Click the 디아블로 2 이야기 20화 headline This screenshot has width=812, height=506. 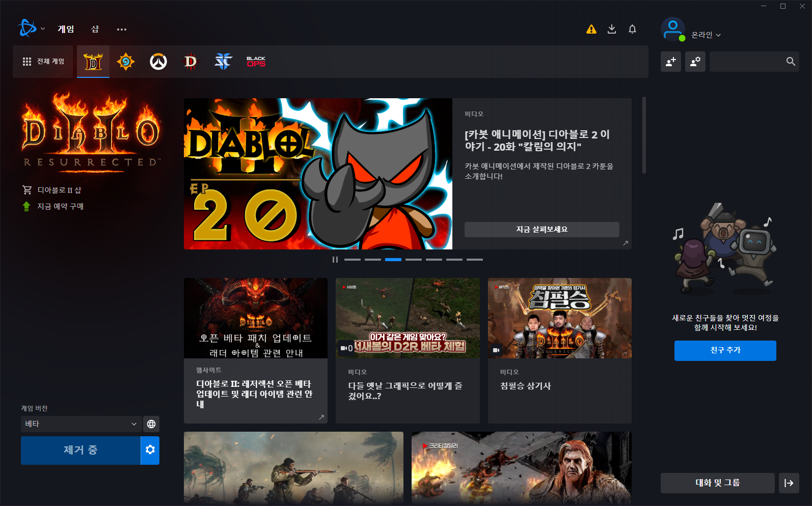[x=537, y=140]
